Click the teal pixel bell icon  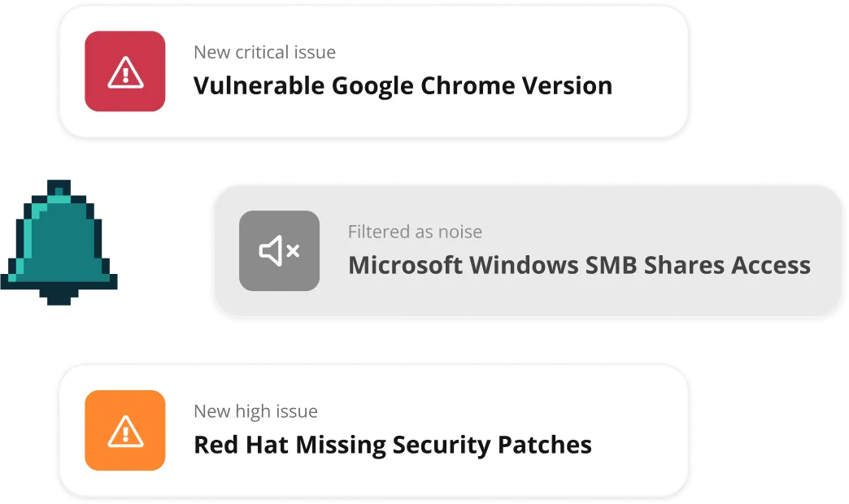[59, 242]
